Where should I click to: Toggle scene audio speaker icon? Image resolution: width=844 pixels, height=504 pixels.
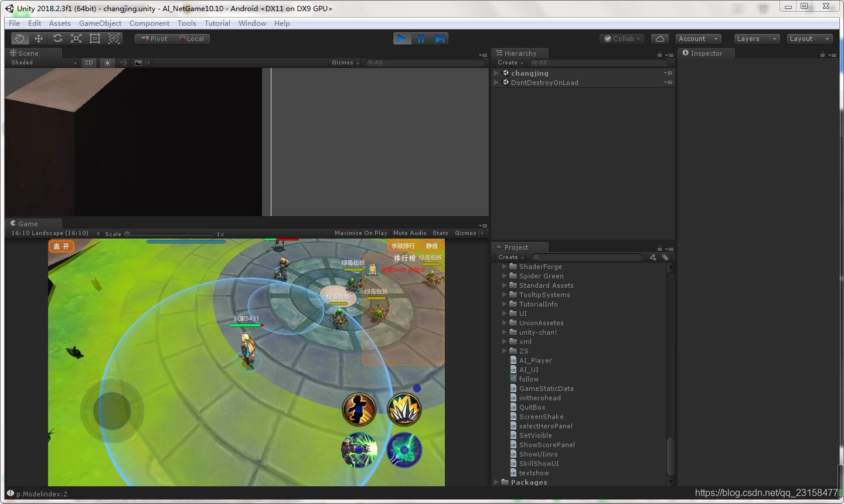pyautogui.click(x=122, y=63)
